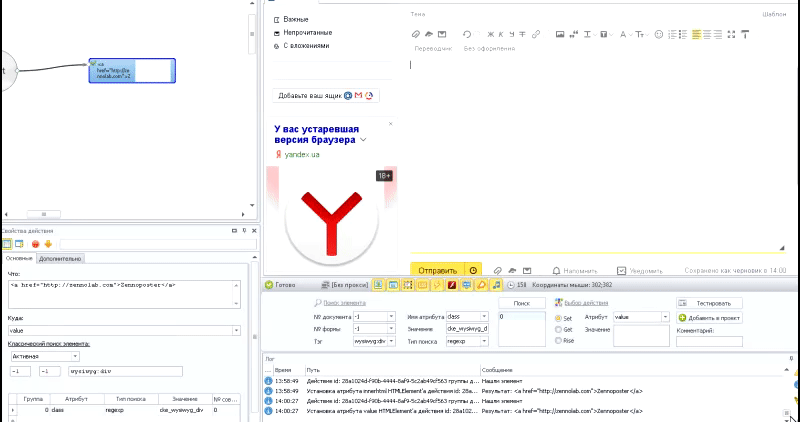The height and width of the screenshot is (422, 800).
Task: Insert a hyperlink using chain icon
Action: pos(536,35)
